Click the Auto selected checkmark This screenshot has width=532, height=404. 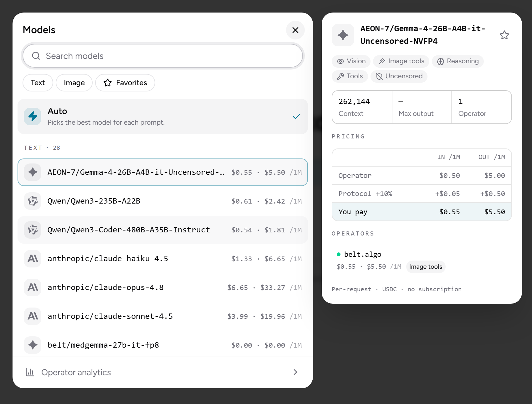click(x=296, y=117)
